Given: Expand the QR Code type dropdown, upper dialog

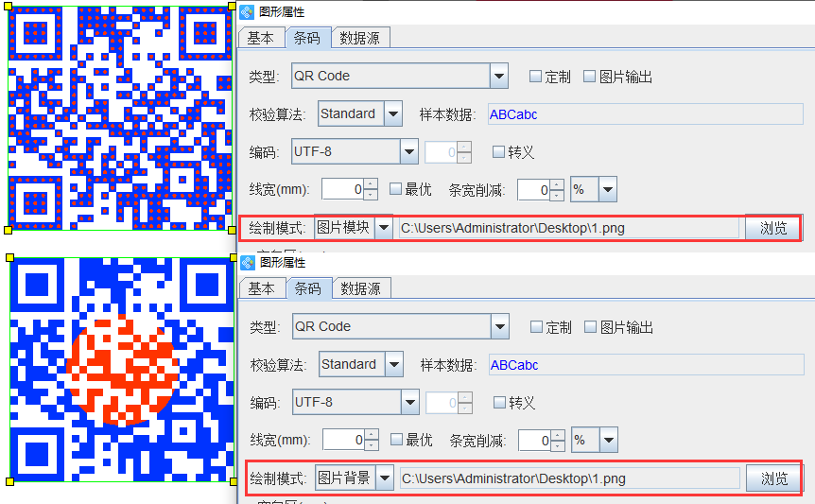Looking at the screenshot, I should tap(499, 76).
